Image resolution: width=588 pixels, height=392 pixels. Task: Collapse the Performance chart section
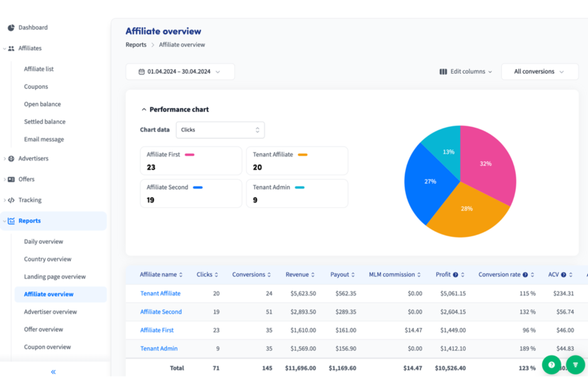point(144,109)
